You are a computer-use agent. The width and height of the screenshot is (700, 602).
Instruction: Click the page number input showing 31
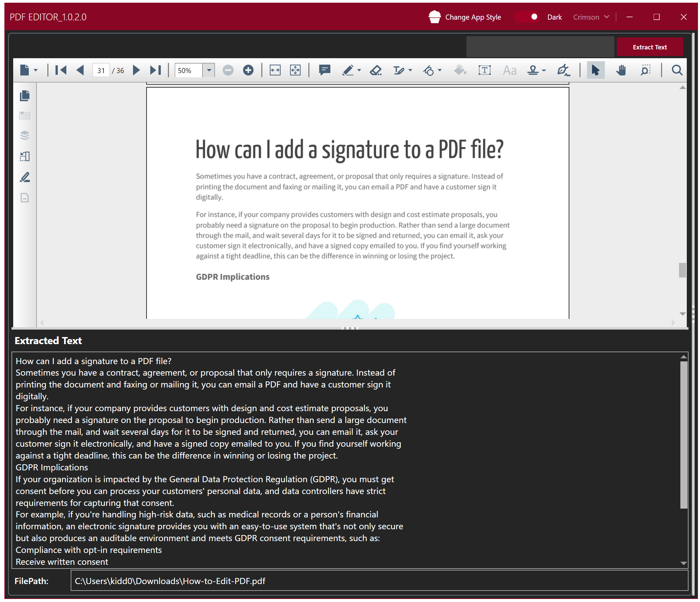coord(101,70)
